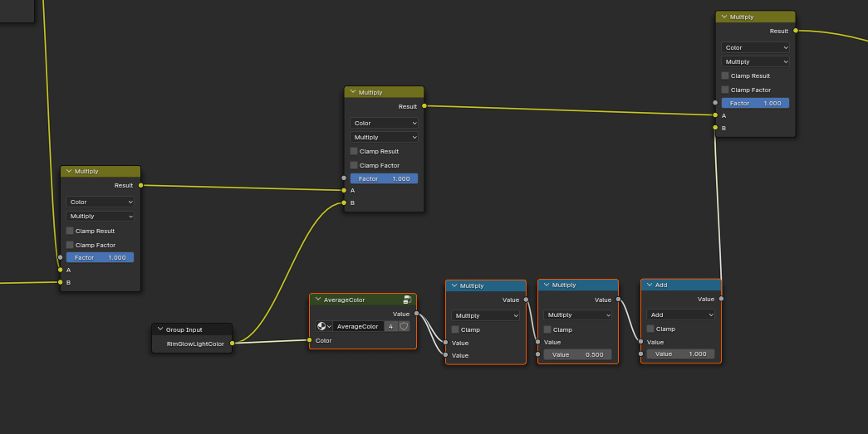Collapse the Group Input node

160,329
